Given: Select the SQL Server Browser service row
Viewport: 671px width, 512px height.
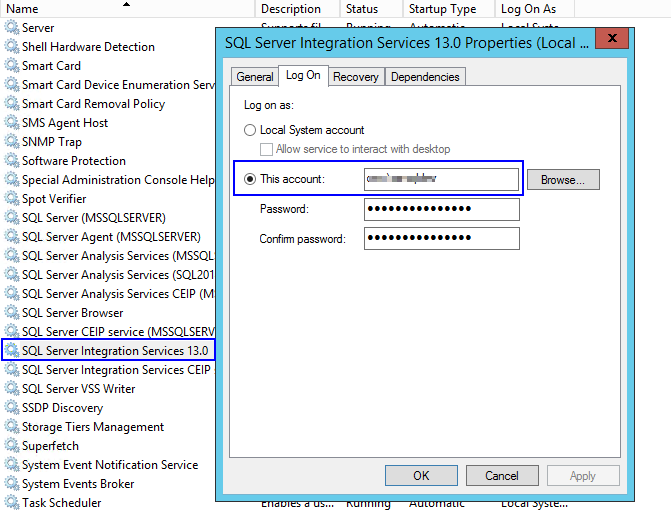Looking at the screenshot, I should point(109,313).
